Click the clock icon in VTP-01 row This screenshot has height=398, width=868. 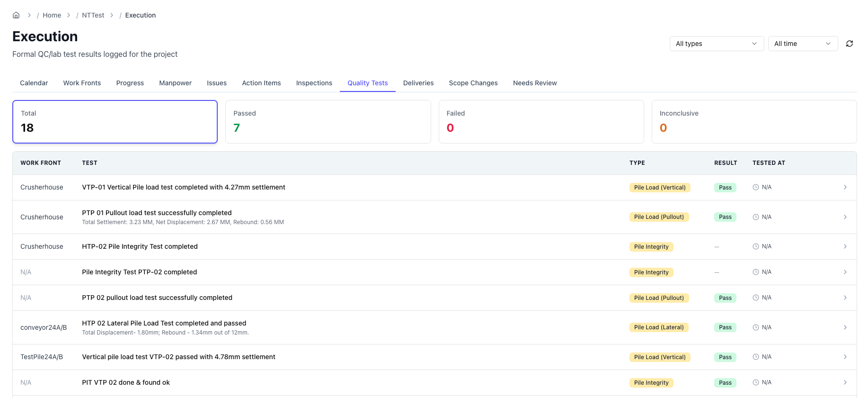pos(756,187)
